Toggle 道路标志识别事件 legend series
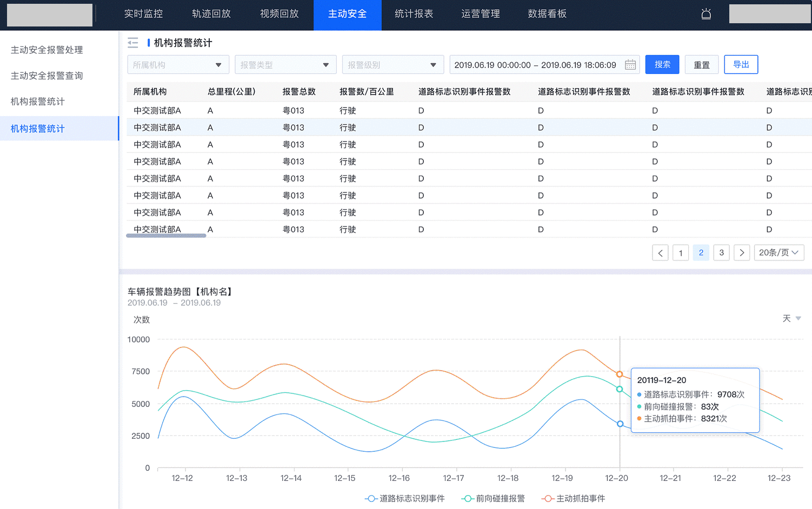 tap(405, 498)
